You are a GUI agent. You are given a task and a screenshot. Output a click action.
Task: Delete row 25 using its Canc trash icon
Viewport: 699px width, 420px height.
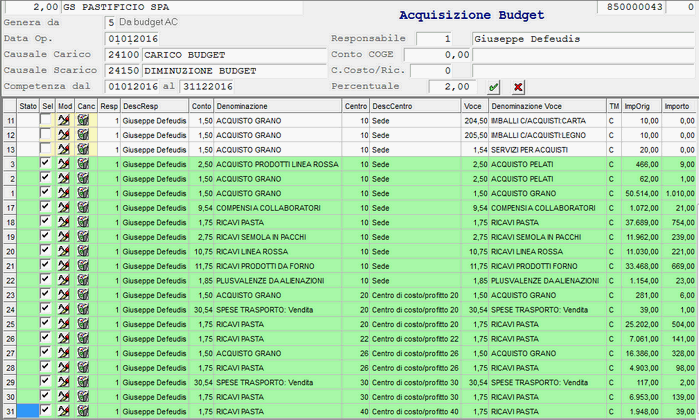(x=83, y=324)
